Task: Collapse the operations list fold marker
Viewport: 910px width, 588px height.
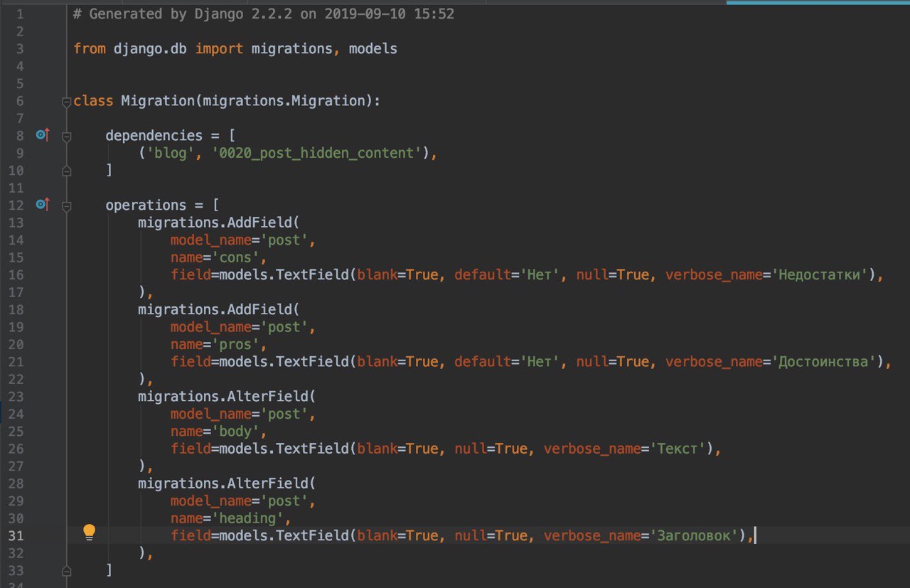Action: tap(66, 205)
